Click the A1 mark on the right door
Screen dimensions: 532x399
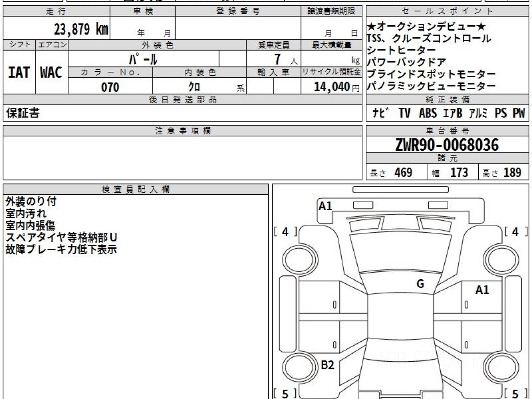coord(482,290)
